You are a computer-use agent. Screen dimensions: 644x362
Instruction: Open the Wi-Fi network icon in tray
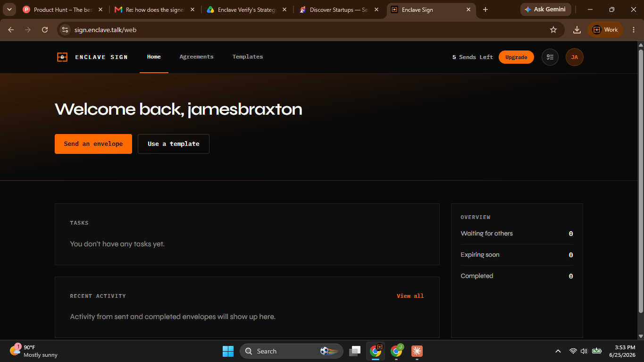(x=573, y=351)
